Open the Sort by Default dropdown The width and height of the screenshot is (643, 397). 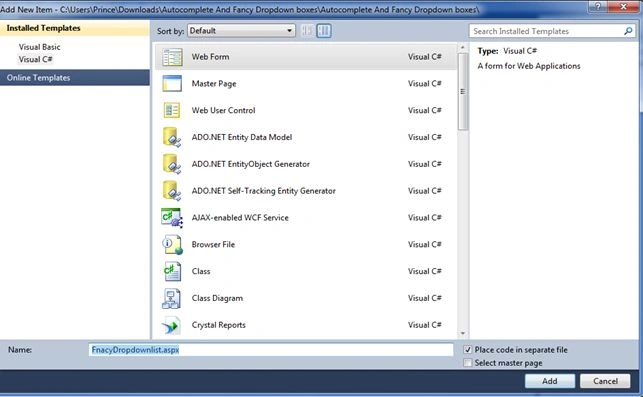pyautogui.click(x=241, y=31)
